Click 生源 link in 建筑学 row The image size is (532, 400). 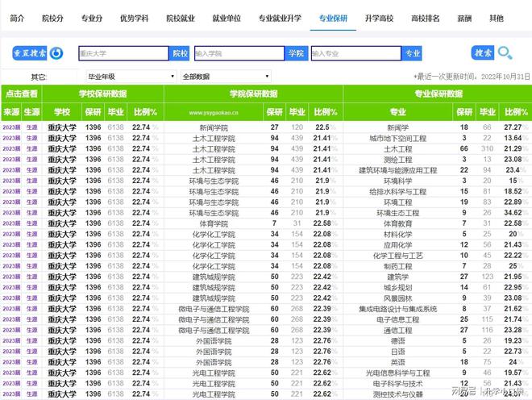(32, 277)
